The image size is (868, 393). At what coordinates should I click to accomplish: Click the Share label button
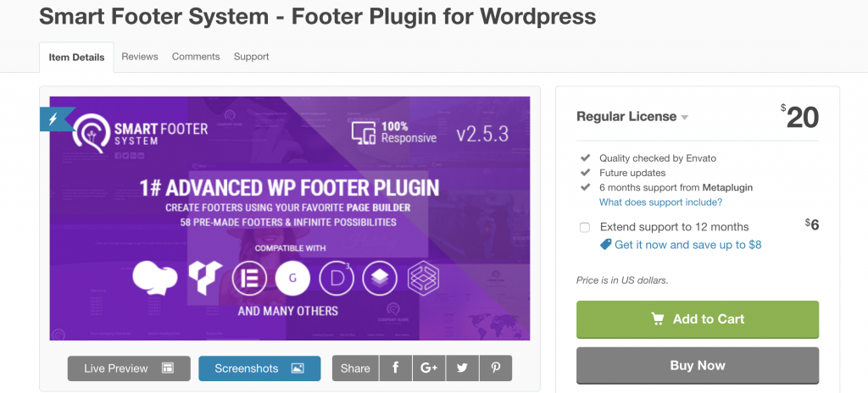355,368
